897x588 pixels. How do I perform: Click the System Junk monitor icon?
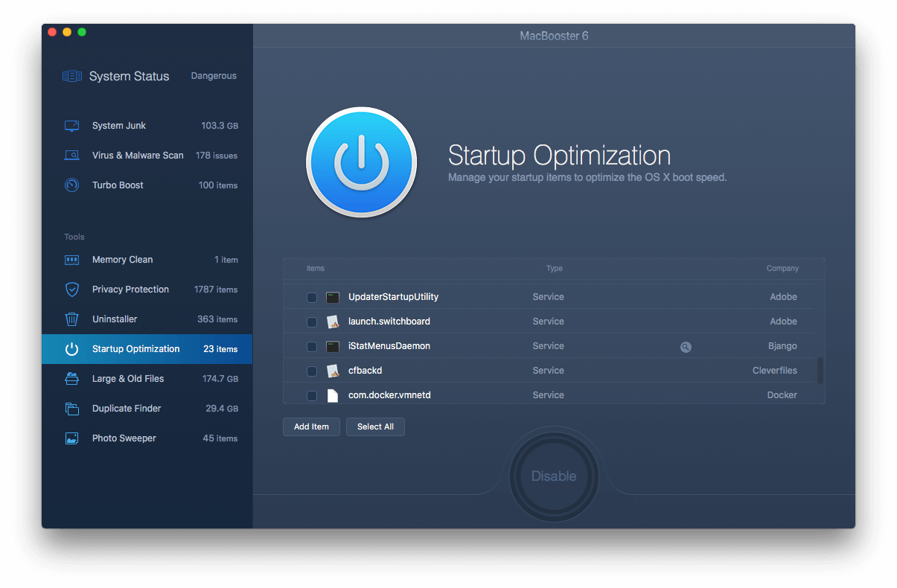pos(71,125)
